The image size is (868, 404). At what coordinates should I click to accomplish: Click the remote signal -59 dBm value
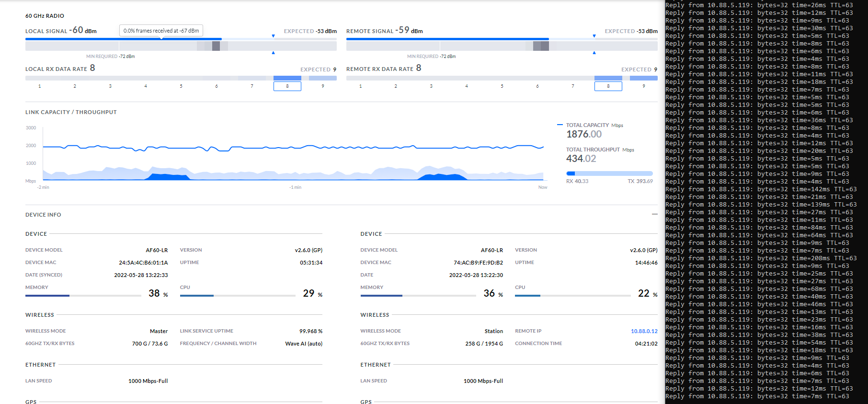coord(409,30)
